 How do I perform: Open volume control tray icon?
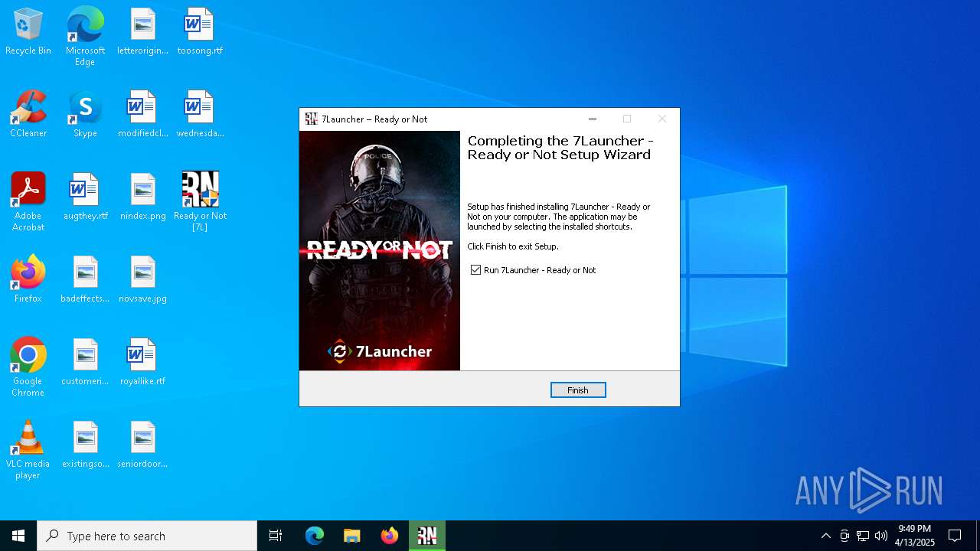pos(881,536)
